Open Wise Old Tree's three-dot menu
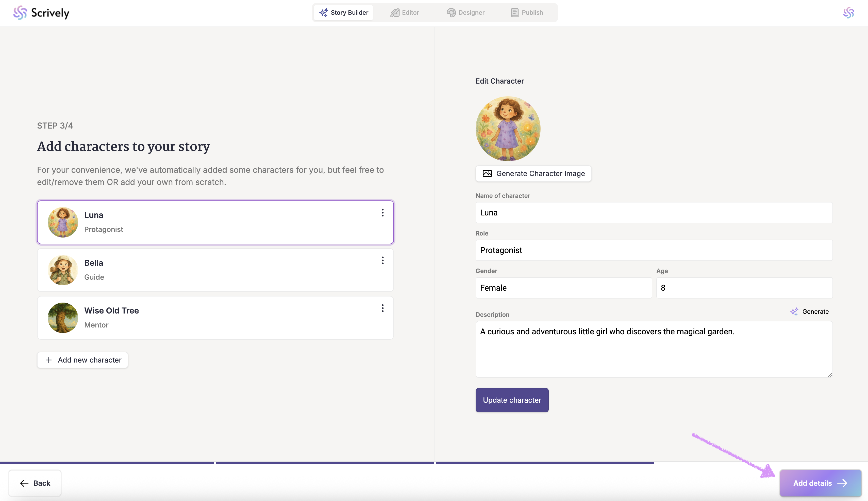Viewport: 868px width, 501px height. 382,308
